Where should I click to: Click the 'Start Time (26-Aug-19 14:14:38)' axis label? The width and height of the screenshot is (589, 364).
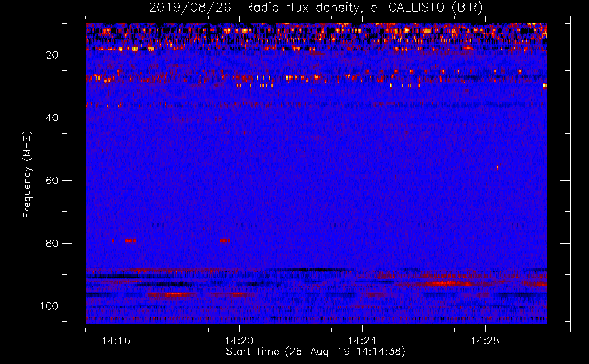[x=316, y=352]
